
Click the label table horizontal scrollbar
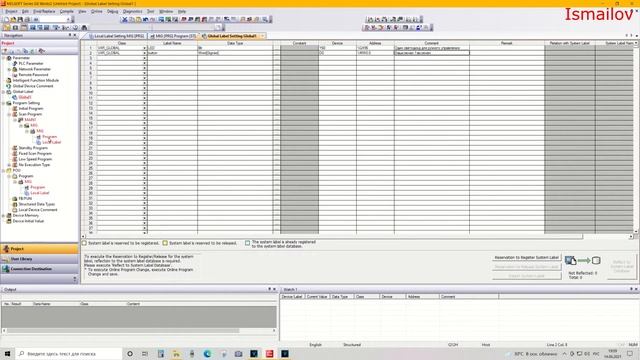357,236
